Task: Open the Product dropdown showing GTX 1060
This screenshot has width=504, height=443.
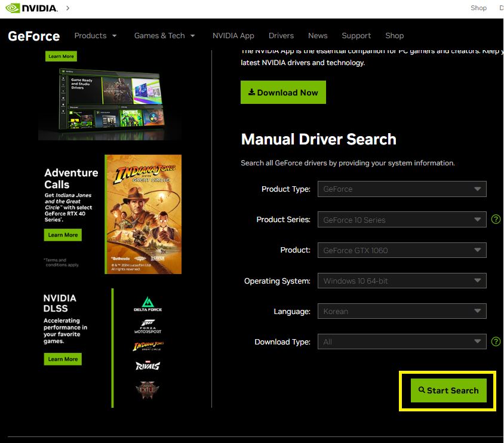Action: (x=402, y=250)
